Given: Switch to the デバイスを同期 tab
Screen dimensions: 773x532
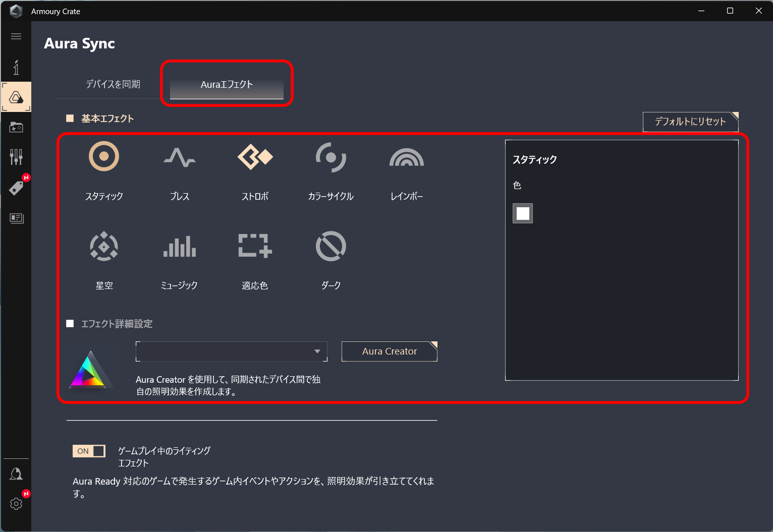Looking at the screenshot, I should [113, 84].
